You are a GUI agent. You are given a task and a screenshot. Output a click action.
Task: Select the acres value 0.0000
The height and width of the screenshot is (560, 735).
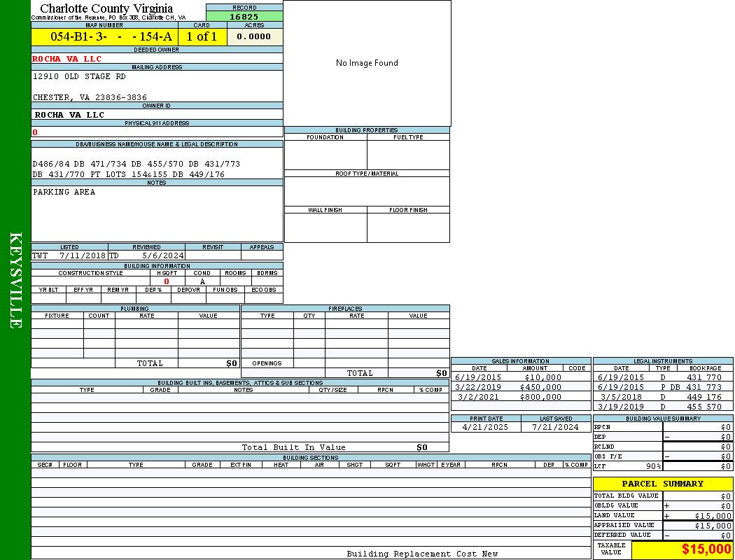[253, 37]
